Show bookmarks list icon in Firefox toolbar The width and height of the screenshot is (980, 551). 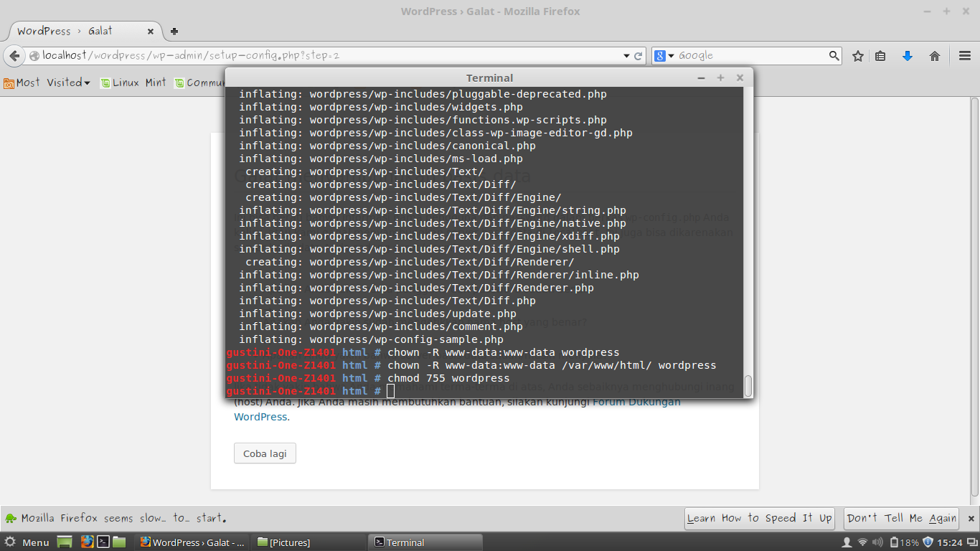pyautogui.click(x=880, y=56)
